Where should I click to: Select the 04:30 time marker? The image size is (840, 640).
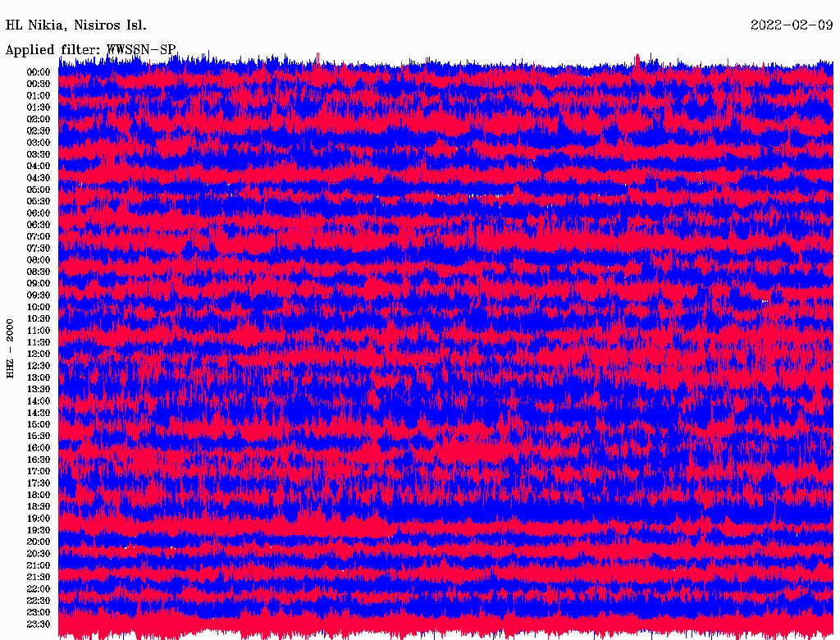(x=39, y=178)
